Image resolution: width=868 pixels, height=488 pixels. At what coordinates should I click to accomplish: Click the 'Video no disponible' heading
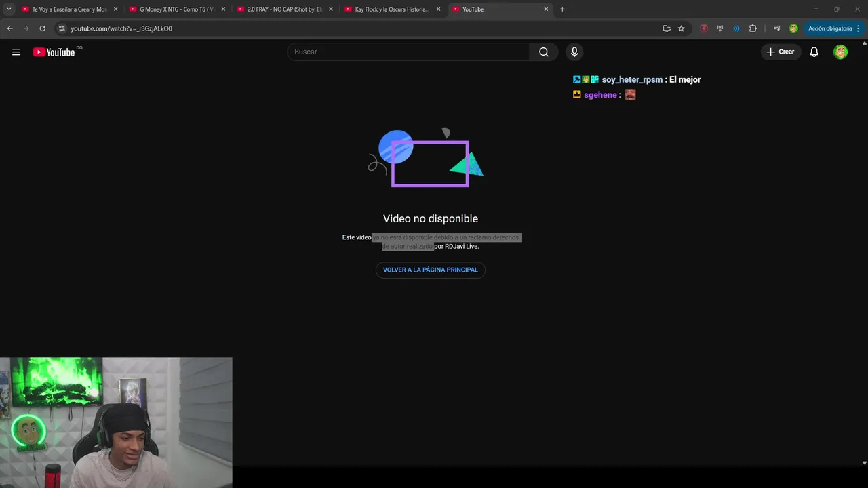point(431,218)
